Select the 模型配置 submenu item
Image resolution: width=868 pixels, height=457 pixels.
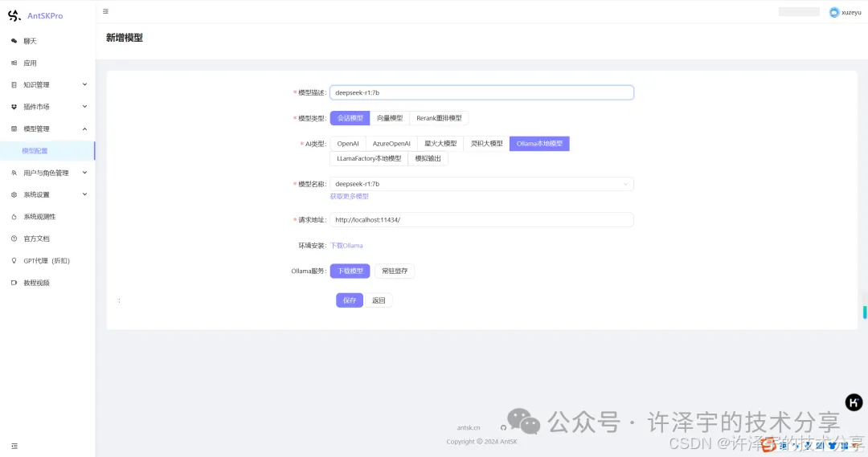pyautogui.click(x=47, y=150)
